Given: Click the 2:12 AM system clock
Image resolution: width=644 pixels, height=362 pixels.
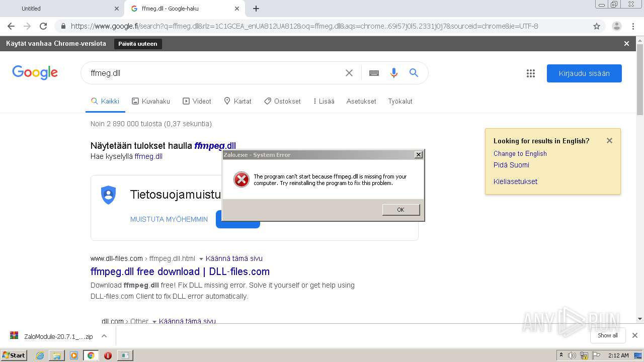Looking at the screenshot, I should click(618, 355).
